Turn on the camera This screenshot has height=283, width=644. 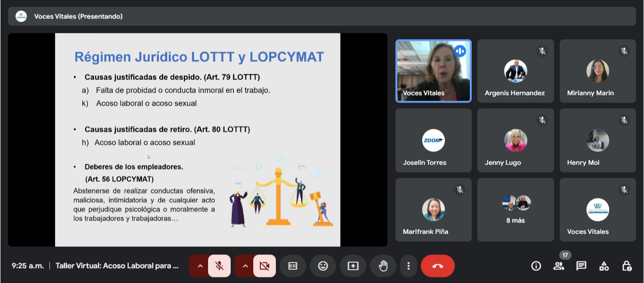click(x=265, y=266)
